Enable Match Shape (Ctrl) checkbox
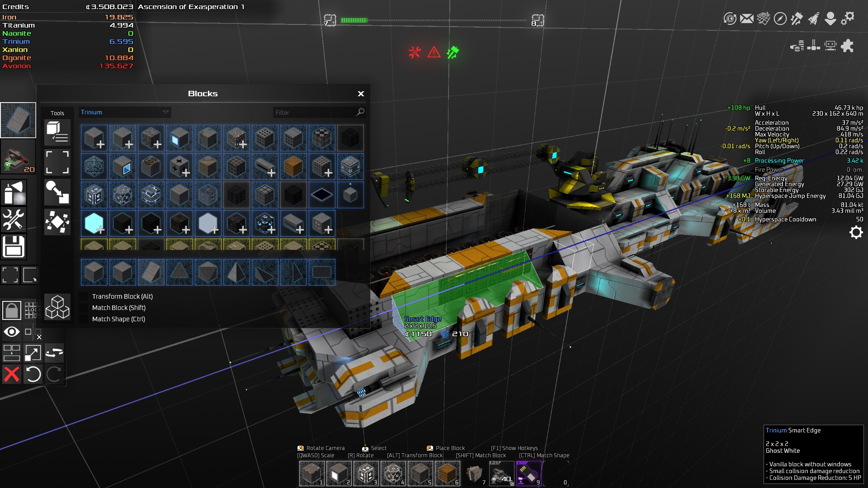 tap(84, 319)
